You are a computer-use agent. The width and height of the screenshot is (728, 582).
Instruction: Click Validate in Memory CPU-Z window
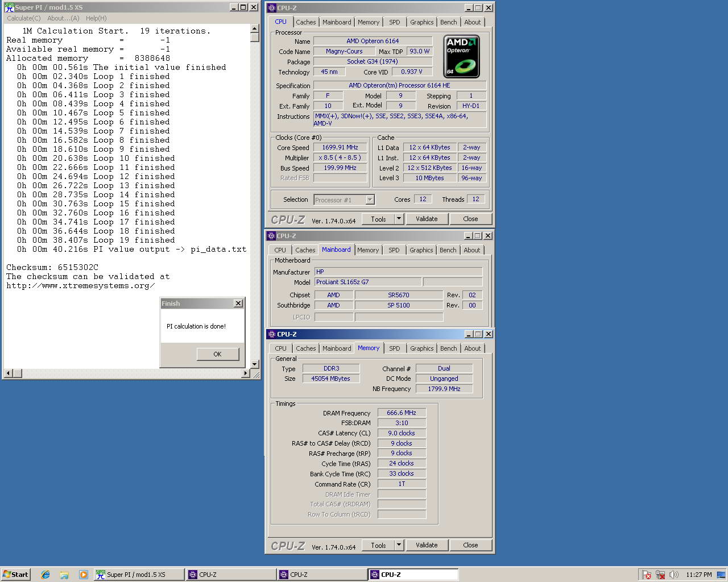pyautogui.click(x=427, y=545)
